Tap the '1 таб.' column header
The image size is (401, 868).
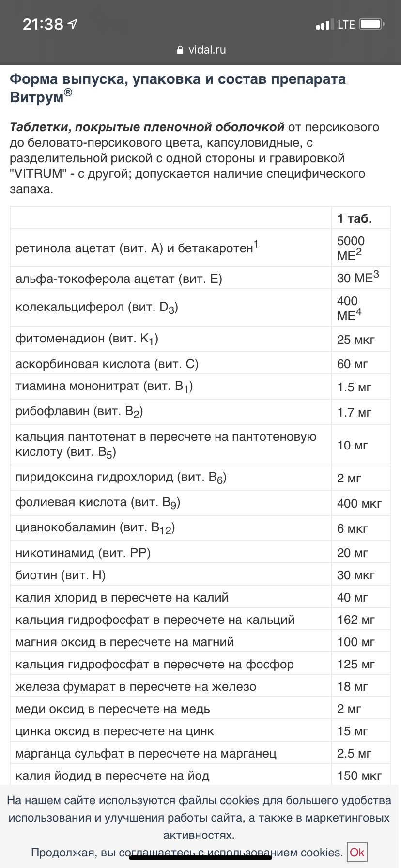(355, 218)
